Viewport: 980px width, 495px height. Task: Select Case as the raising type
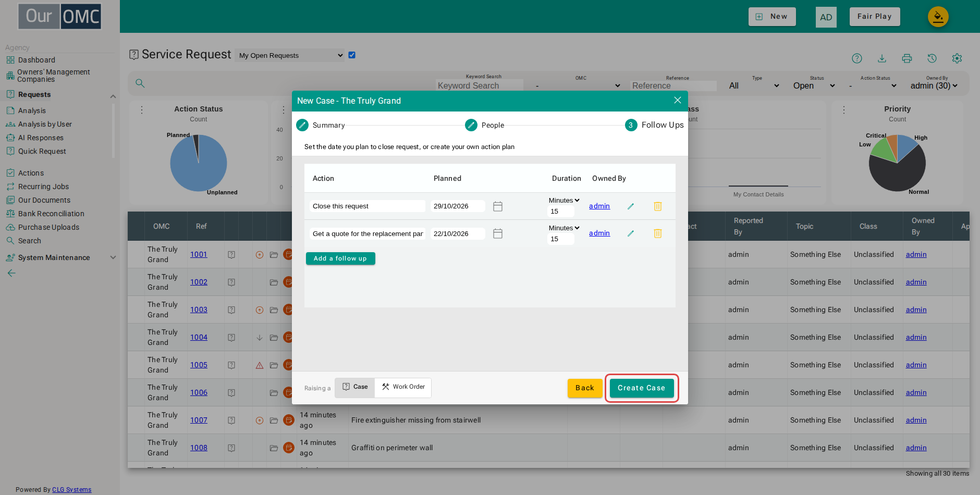tap(355, 387)
